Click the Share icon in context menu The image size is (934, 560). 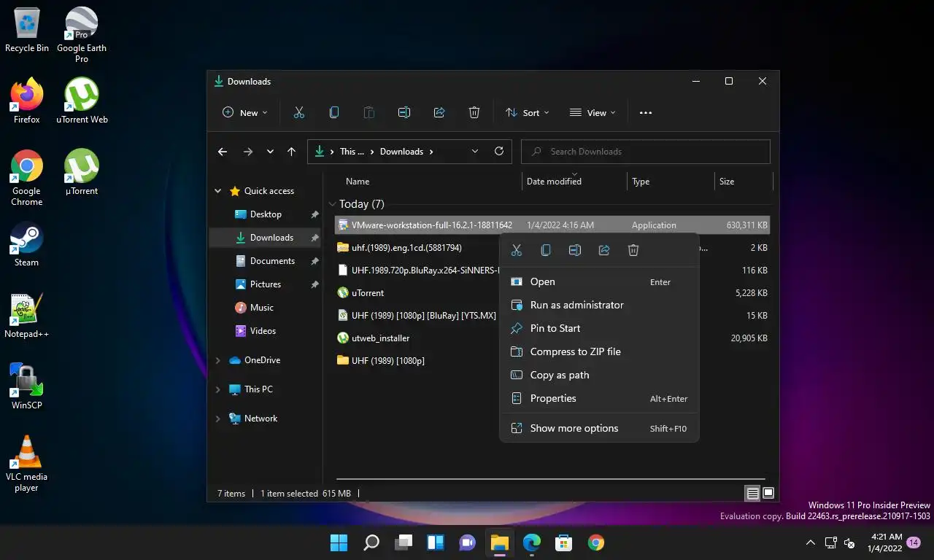pos(604,250)
